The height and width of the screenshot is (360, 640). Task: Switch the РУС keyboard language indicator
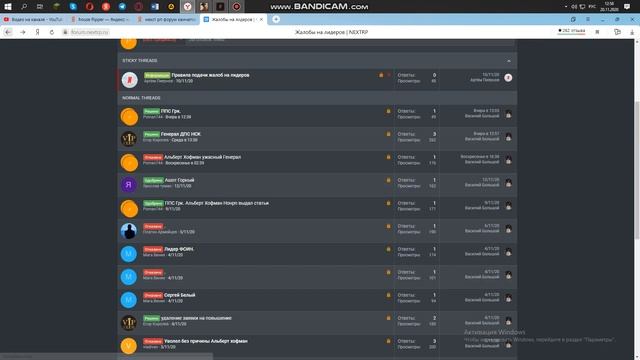[592, 7]
